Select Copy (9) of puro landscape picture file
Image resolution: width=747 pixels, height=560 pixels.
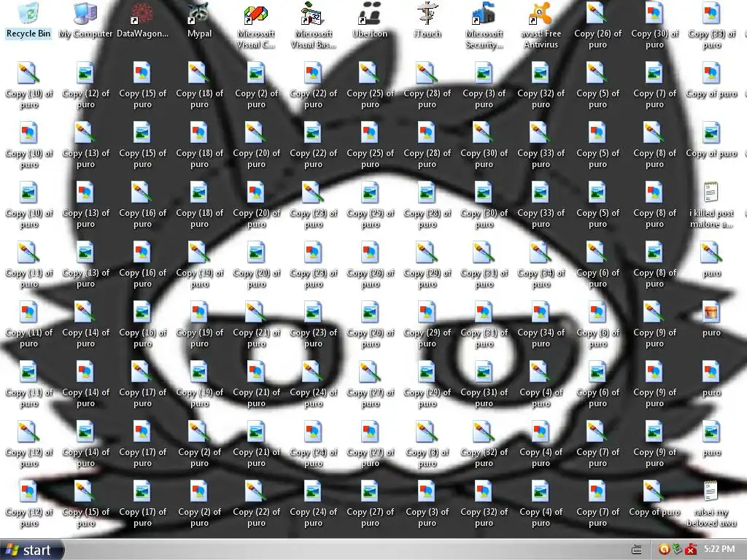(x=654, y=443)
